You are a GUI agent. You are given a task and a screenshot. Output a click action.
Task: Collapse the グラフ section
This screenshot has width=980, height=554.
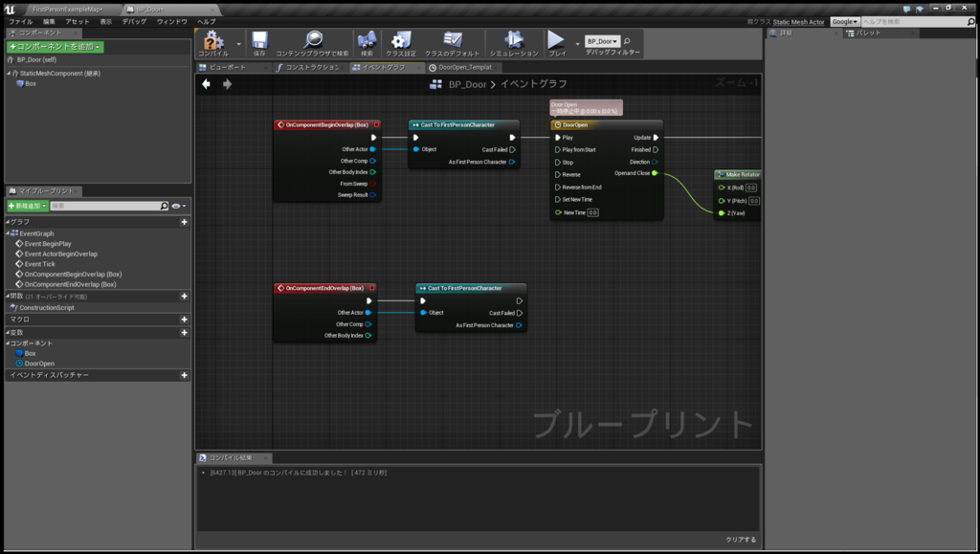[8, 222]
